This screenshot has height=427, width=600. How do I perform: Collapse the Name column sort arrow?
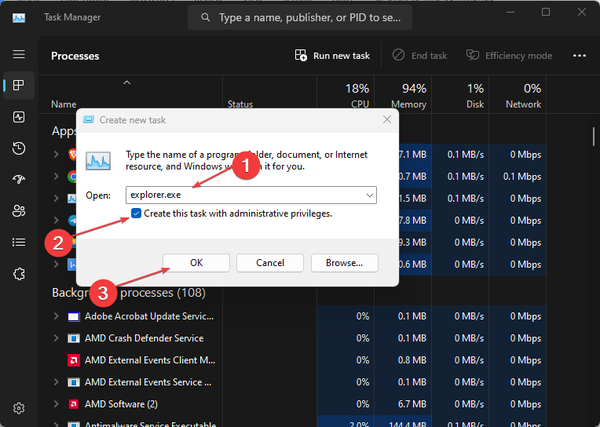click(x=127, y=83)
